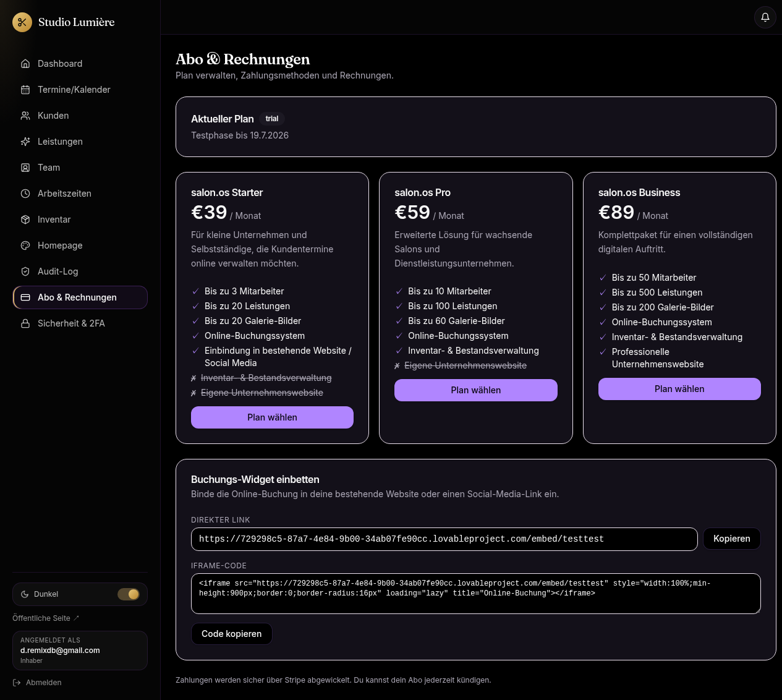This screenshot has width=782, height=700.
Task: Click the Leistungen sparkle icon
Action: (x=25, y=142)
